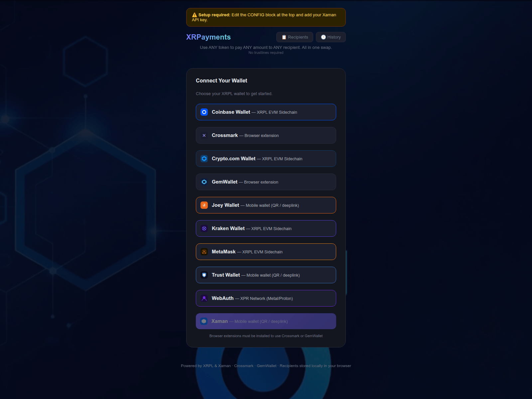
Task: Click the clock icon on History
Action: (323, 37)
